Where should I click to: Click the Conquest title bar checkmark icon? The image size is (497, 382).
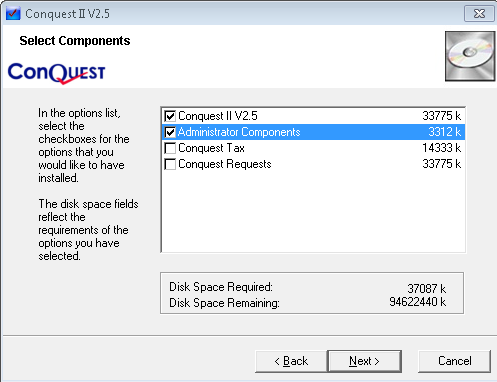[13, 14]
